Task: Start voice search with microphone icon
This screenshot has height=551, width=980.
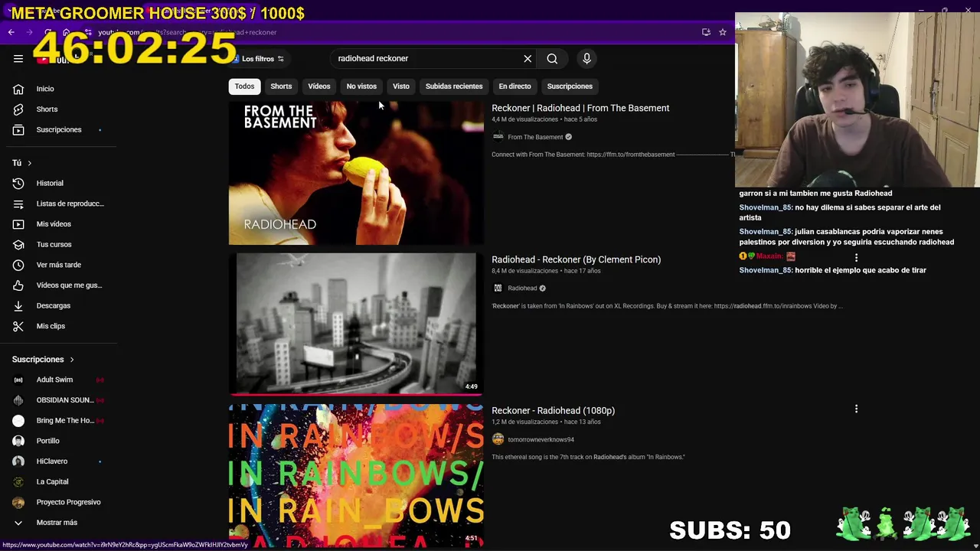Action: point(586,58)
